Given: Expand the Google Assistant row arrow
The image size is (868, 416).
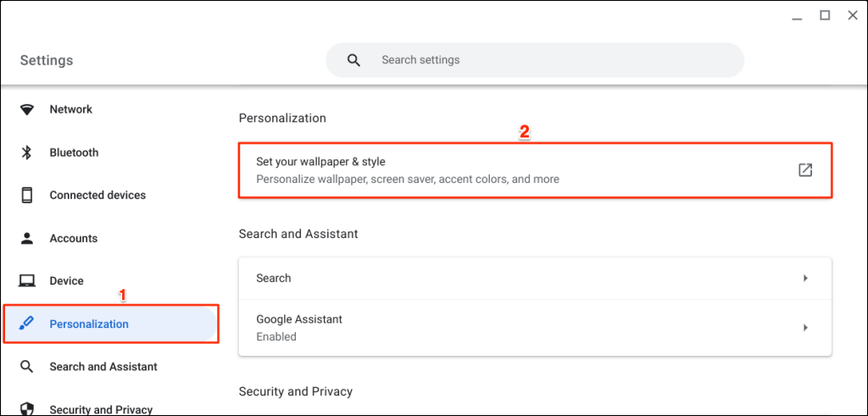Looking at the screenshot, I should 805,328.
